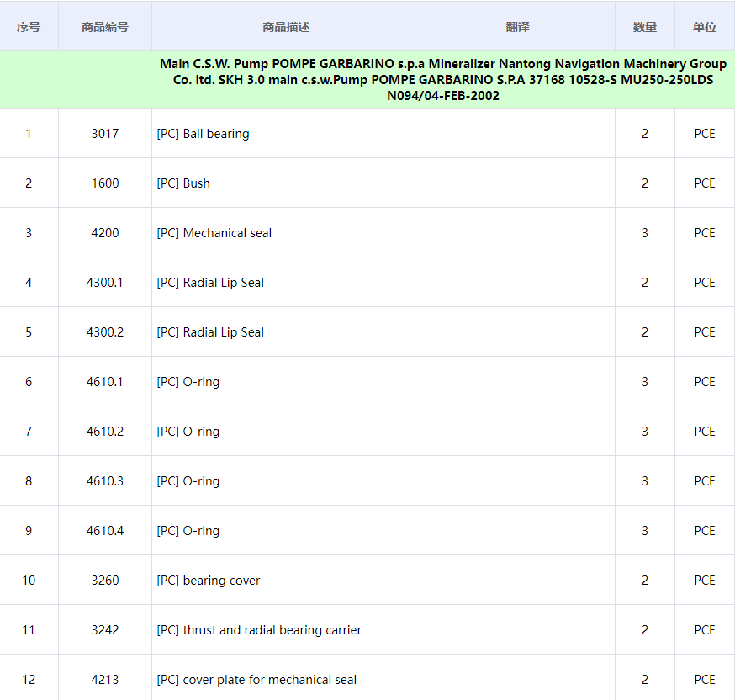Click the 序号 column header
Viewport: 735px width, 700px height.
29,27
